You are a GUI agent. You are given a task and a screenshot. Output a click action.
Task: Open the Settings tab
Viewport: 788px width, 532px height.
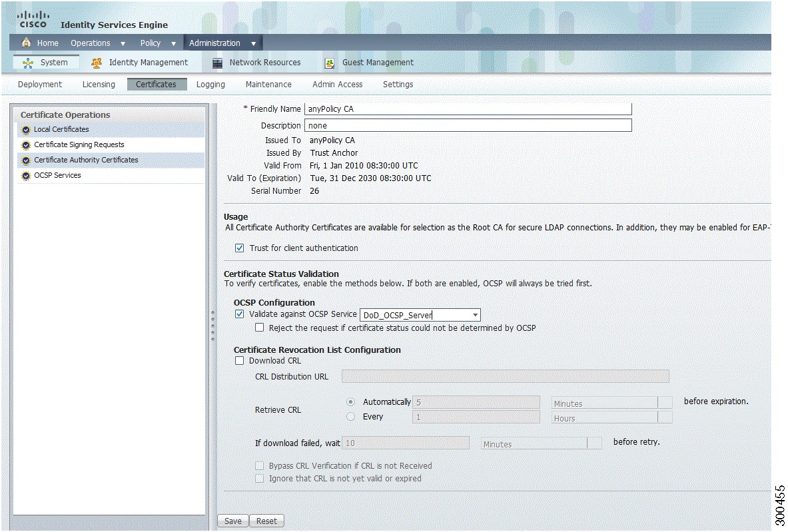[398, 85]
